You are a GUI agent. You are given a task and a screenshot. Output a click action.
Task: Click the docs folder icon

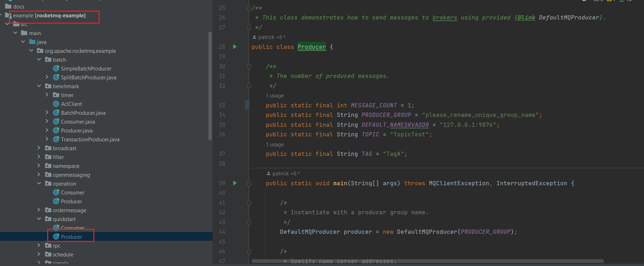click(8, 6)
